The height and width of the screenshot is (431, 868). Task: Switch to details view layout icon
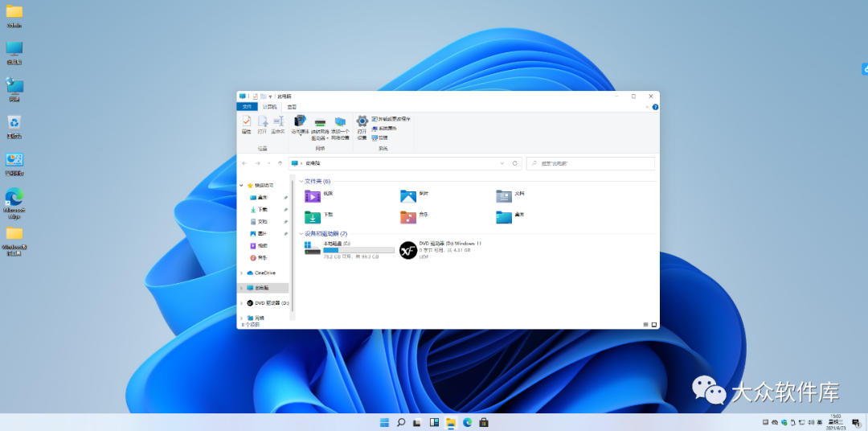645,325
